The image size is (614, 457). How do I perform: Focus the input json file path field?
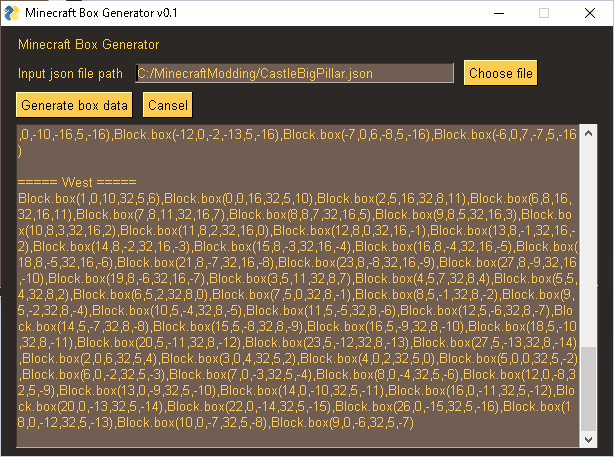coord(294,73)
